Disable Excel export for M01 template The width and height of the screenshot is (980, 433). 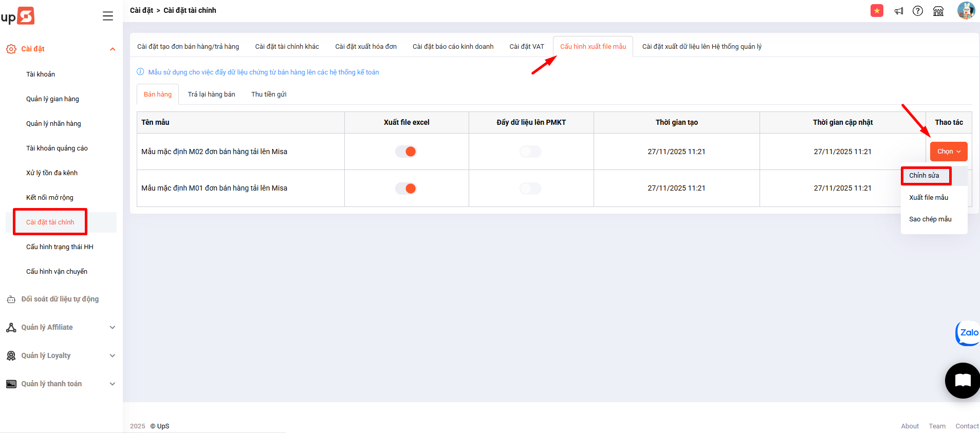(406, 189)
